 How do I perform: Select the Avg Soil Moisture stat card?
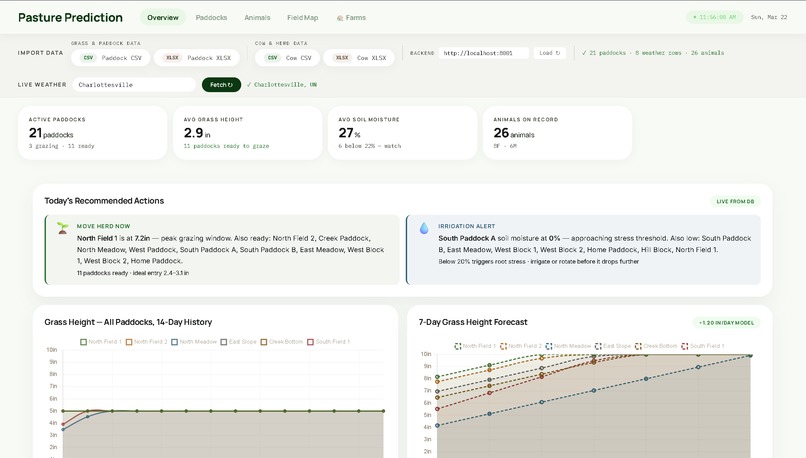[402, 133]
